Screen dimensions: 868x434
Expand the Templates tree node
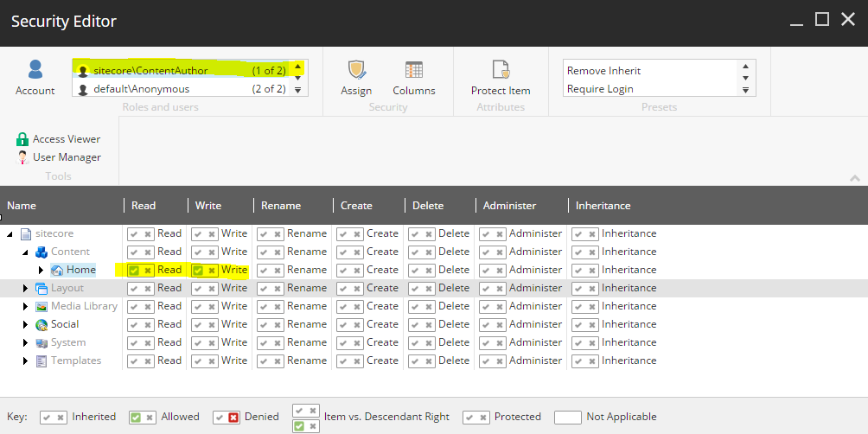25,361
